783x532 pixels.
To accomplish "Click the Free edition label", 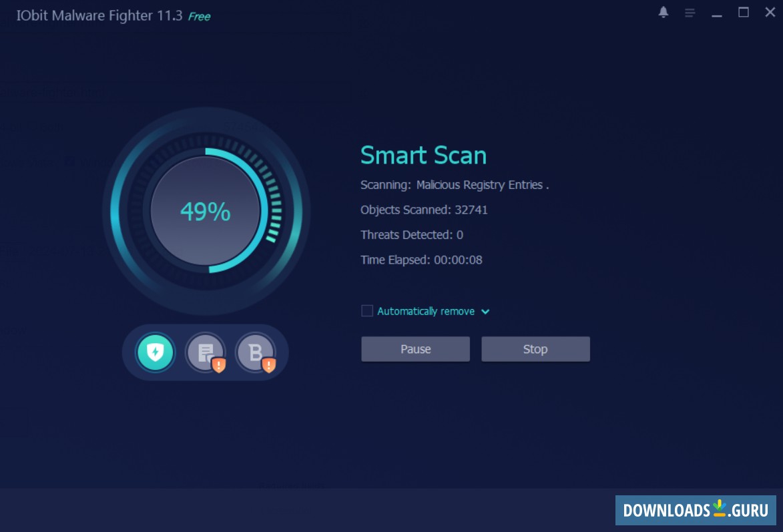I will pos(199,15).
